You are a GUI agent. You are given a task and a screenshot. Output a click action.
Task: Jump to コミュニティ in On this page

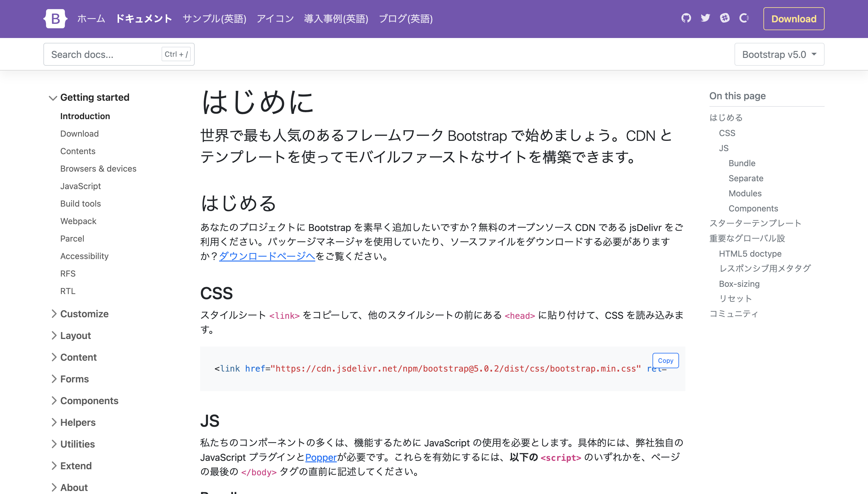tap(734, 314)
